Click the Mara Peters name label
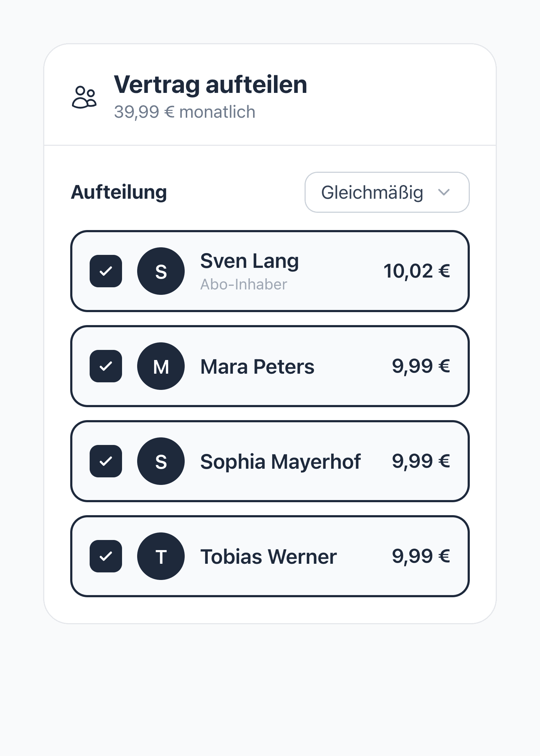Image resolution: width=540 pixels, height=756 pixels. click(257, 366)
